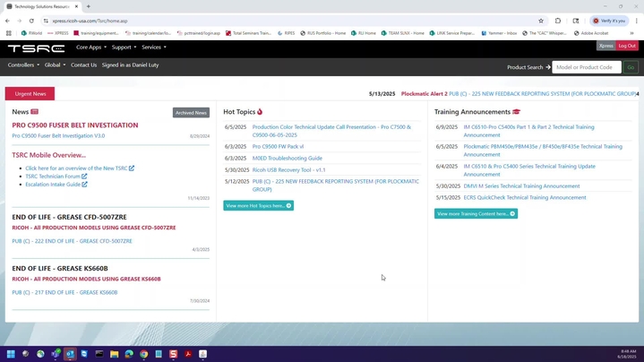Image resolution: width=644 pixels, height=362 pixels.
Task: Open Plockmatic PBM450e/PBM435e Technical Training Announcement
Action: (543, 151)
